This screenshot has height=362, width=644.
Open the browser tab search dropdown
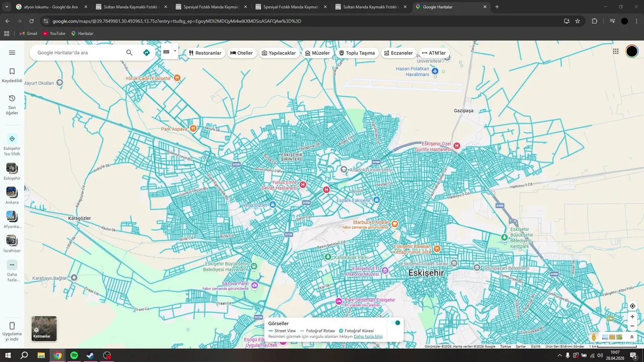(7, 7)
